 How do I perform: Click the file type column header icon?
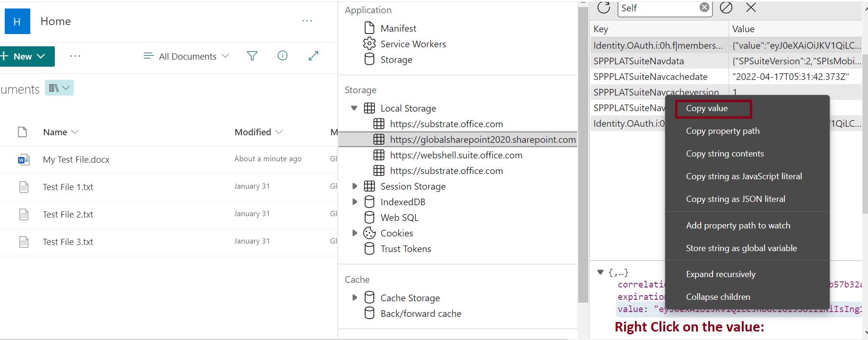coord(22,132)
